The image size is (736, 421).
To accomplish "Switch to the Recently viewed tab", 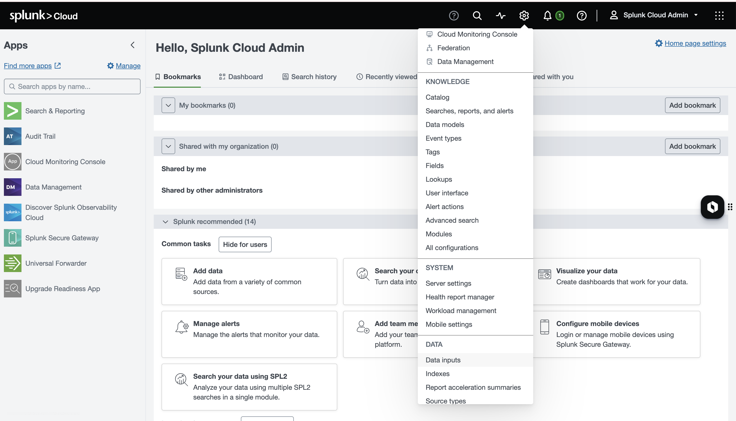I will tap(386, 77).
